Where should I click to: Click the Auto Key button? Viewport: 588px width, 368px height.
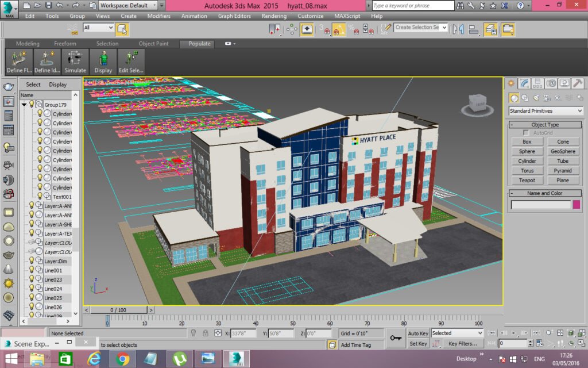point(418,333)
